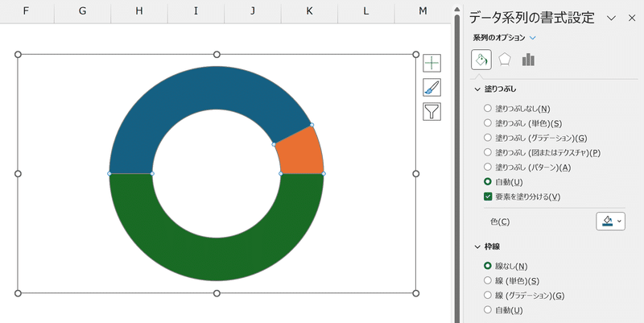
Task: Collapse the 枠線 section
Action: point(477,247)
